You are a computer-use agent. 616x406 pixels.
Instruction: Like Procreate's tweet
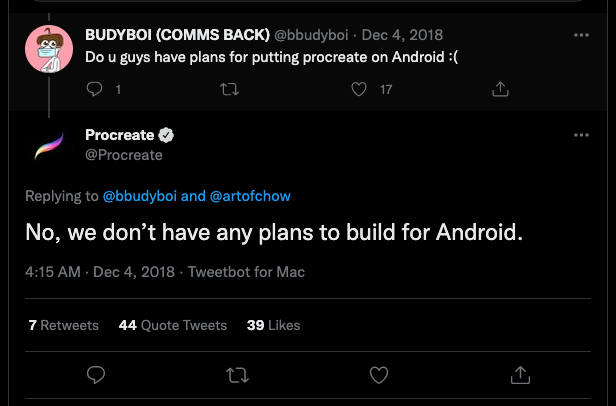click(x=379, y=375)
